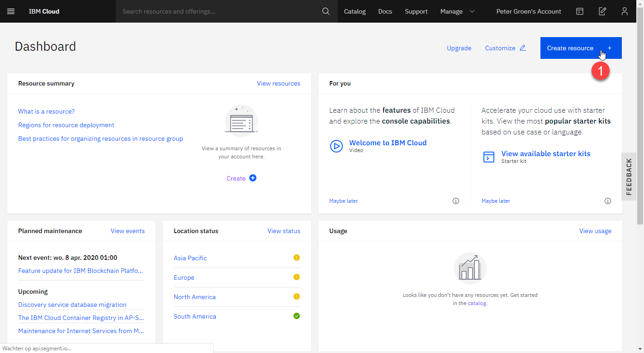Viewport: 644px width, 353px height.
Task: Click the Usage bar chart illustration
Action: pyautogui.click(x=470, y=268)
